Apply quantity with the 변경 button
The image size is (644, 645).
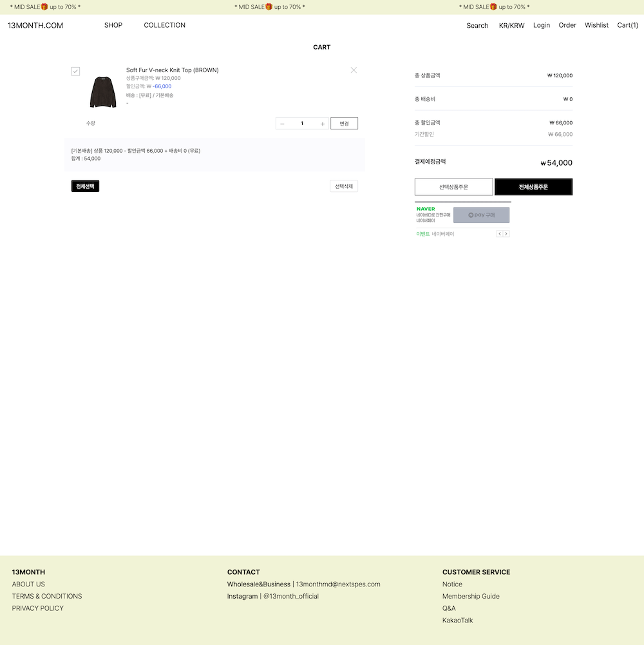(x=344, y=124)
